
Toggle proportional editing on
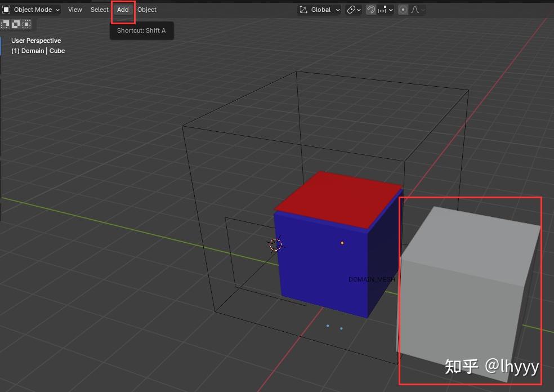pos(404,10)
